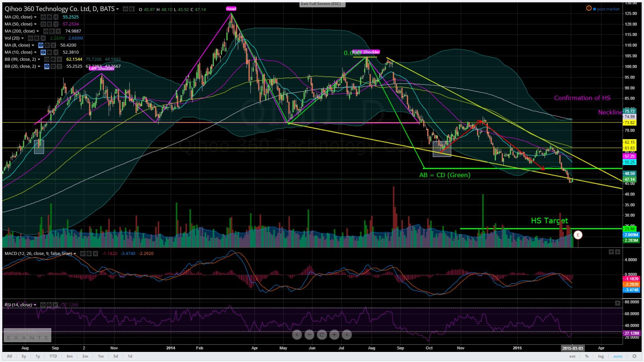Click the orange market status warning icon
This screenshot has width=644, height=362.
589,8
